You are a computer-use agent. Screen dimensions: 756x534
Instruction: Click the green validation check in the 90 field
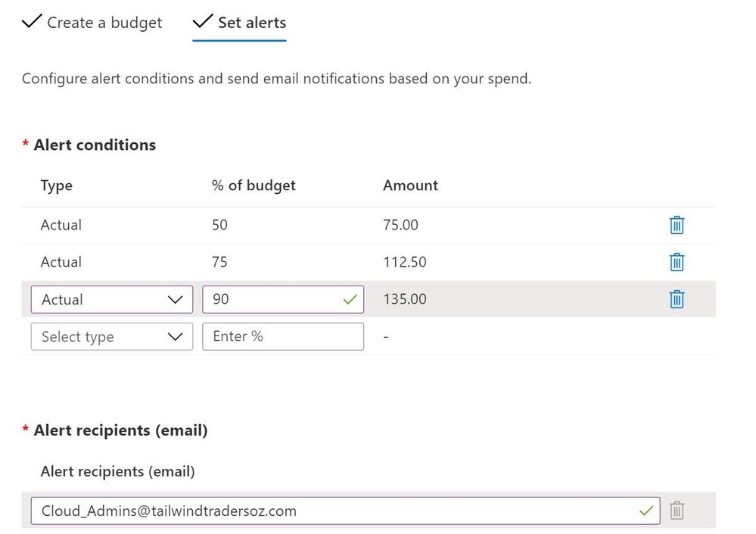[349, 300]
